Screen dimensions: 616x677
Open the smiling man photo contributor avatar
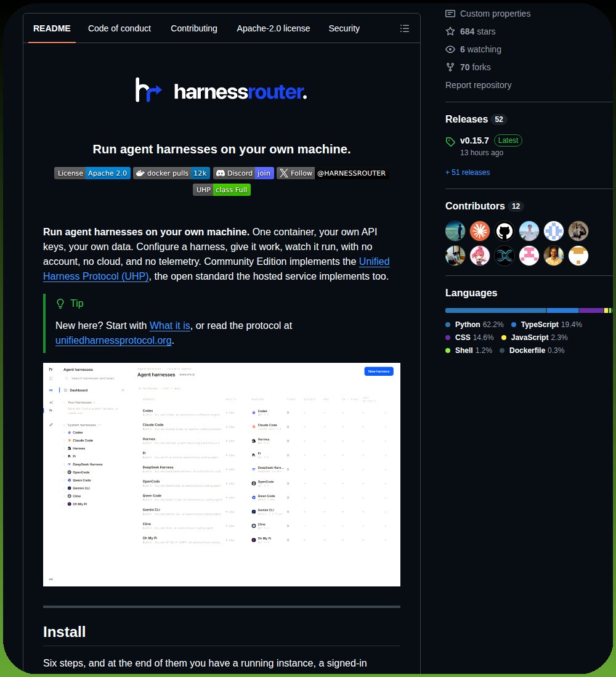[553, 256]
